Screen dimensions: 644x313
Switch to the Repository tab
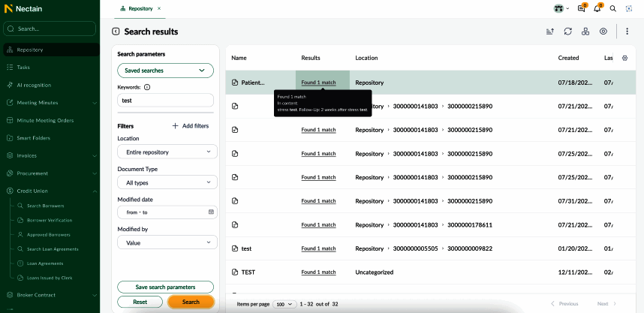tap(139, 8)
